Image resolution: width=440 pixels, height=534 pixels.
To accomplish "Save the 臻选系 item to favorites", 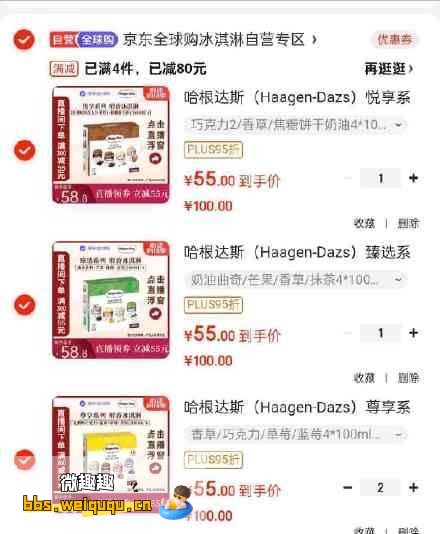I will (x=364, y=378).
